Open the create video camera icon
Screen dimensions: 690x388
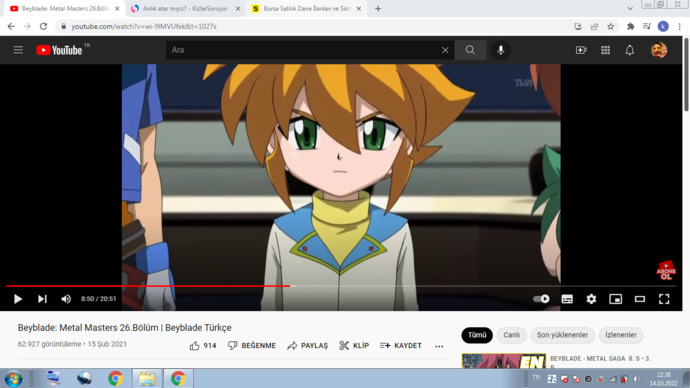pos(581,50)
